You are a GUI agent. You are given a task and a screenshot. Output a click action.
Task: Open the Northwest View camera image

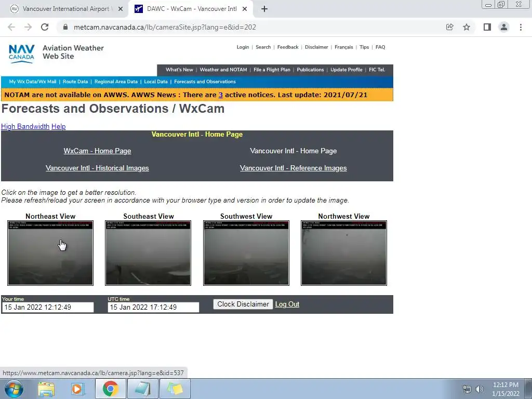coord(344,253)
